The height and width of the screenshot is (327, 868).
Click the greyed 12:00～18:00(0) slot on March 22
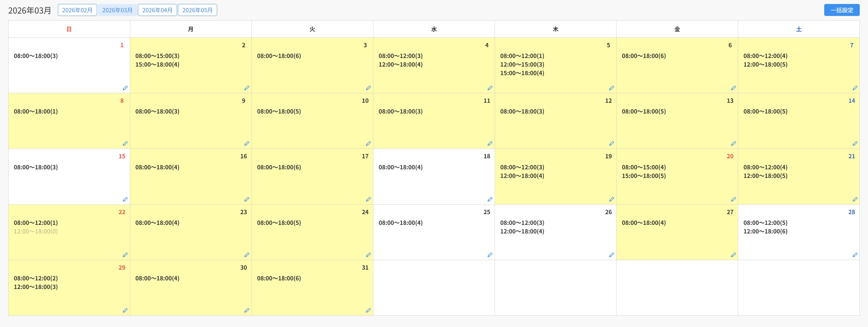(x=36, y=232)
